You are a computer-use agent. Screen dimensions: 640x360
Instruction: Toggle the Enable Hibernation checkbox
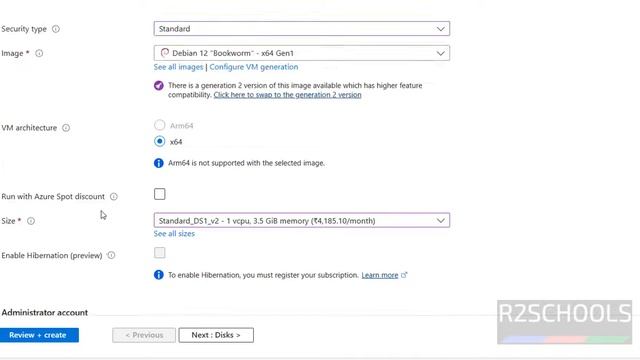pos(160,253)
